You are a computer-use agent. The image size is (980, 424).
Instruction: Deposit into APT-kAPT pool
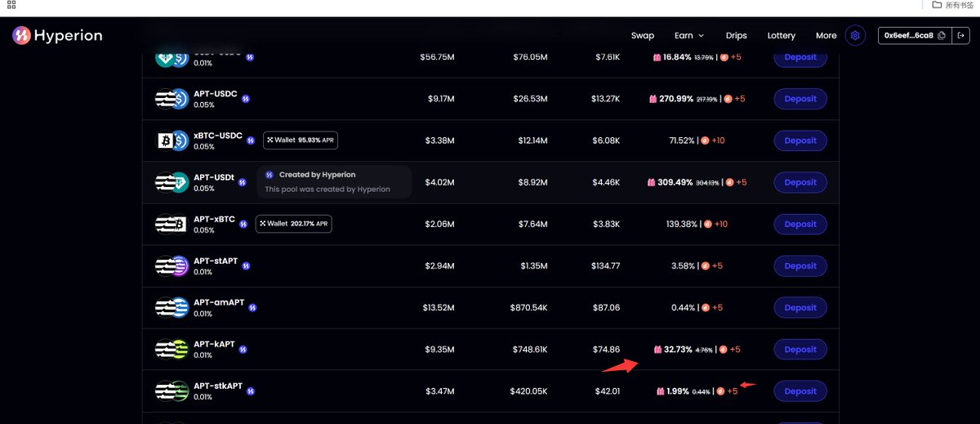coord(800,350)
